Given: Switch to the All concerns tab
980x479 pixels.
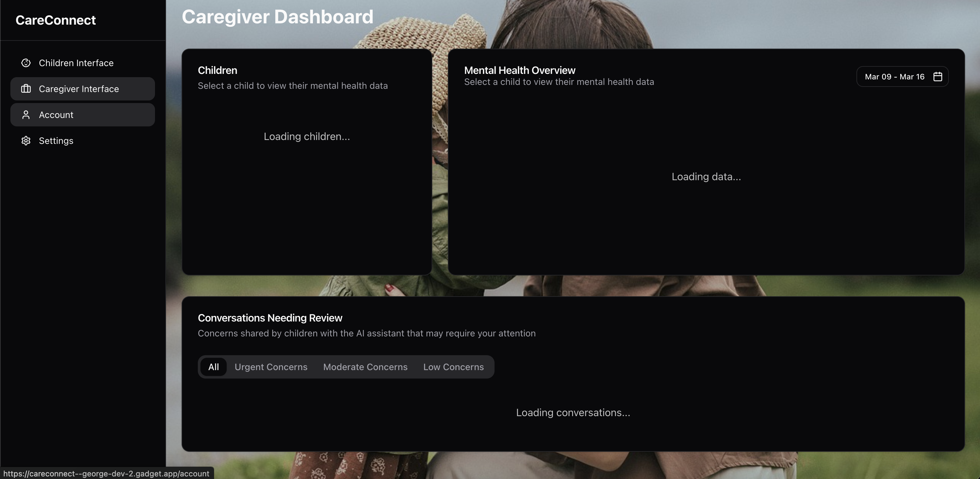Looking at the screenshot, I should pyautogui.click(x=213, y=367).
